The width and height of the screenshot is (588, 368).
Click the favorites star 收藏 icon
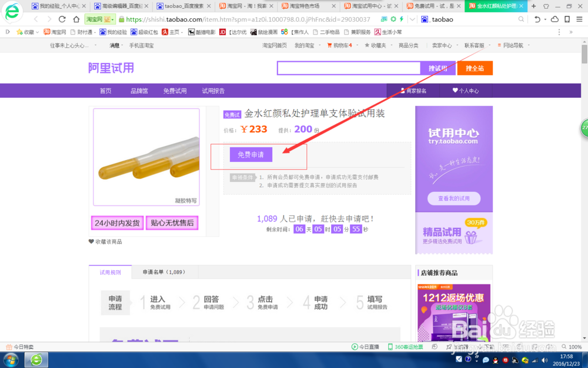point(19,32)
